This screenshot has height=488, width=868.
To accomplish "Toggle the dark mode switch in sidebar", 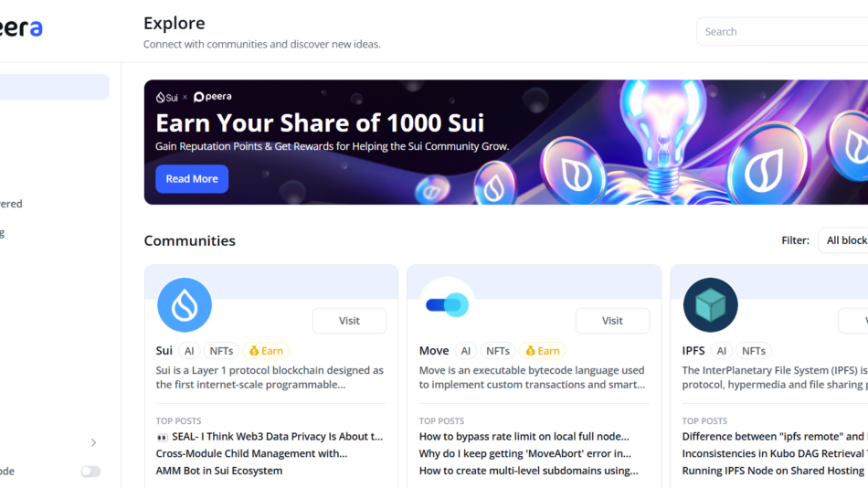I will pyautogui.click(x=90, y=472).
